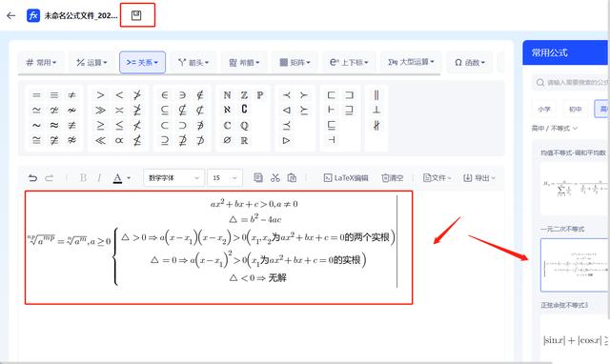This screenshot has width=610, height=364.
Task: Click the blue fx app logo
Action: click(33, 15)
